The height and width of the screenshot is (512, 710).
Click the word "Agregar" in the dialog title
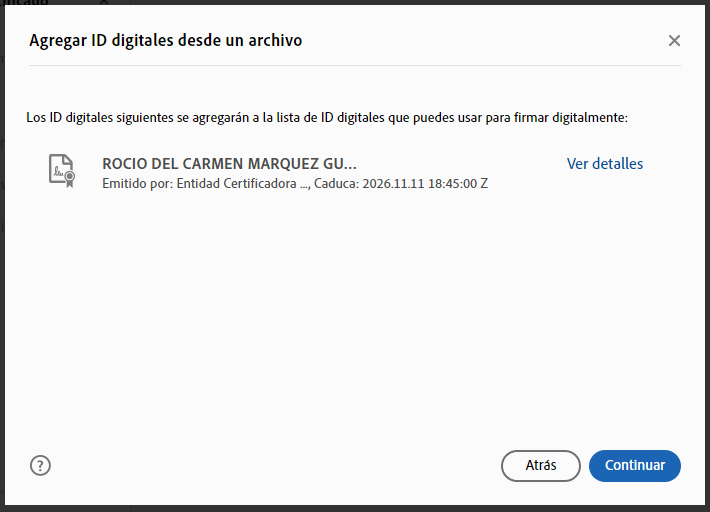(56, 41)
